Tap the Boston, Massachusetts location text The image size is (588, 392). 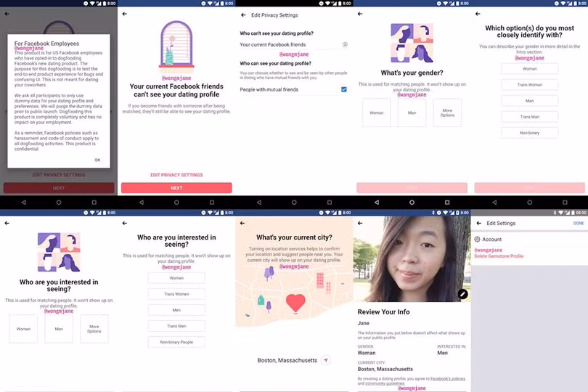click(287, 360)
